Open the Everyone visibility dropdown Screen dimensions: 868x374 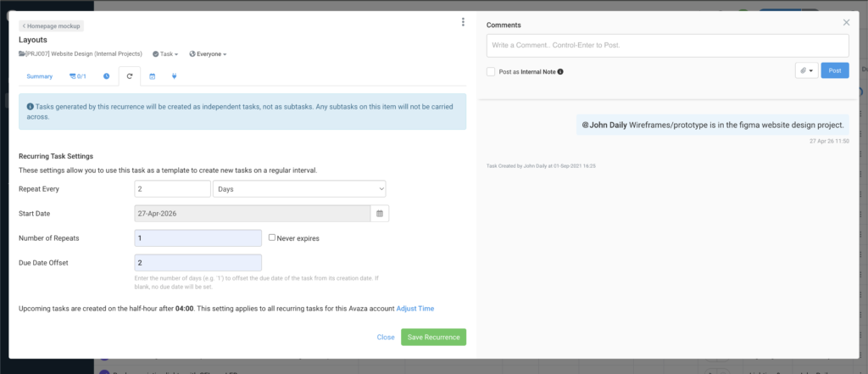click(208, 53)
